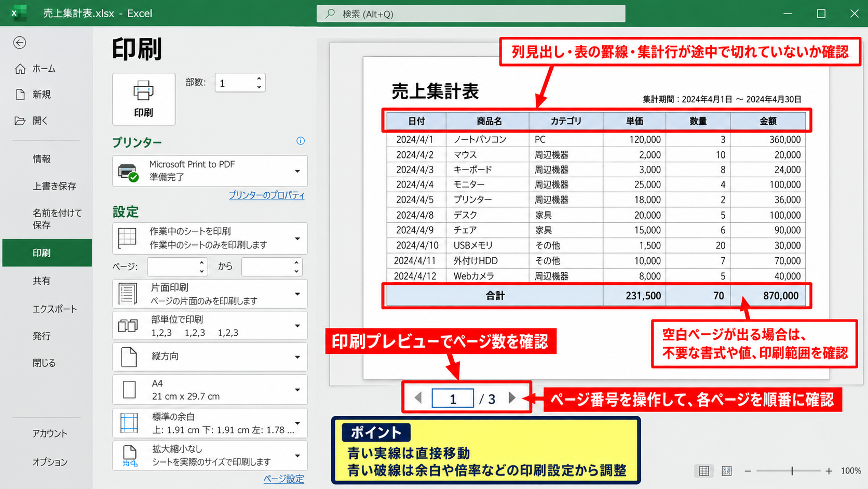Screen dimensions: 868x489
Task: Increase copies using the up spinner
Action: pos(259,78)
